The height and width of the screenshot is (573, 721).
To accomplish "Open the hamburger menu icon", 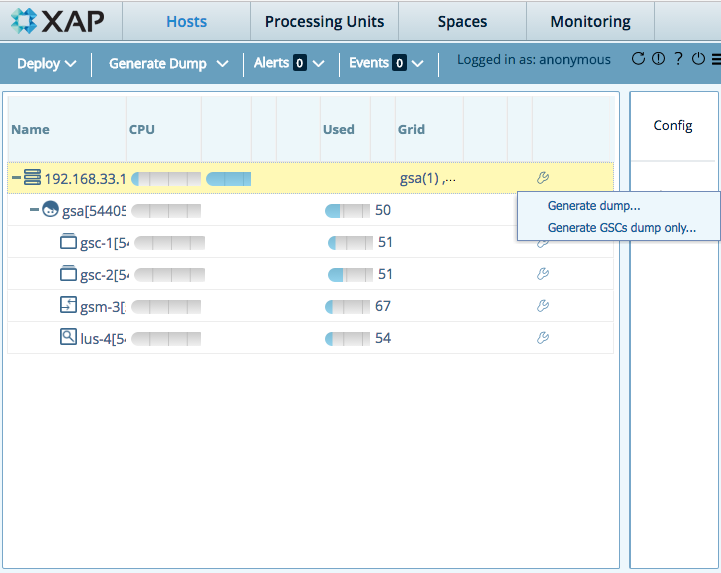I will tap(716, 59).
